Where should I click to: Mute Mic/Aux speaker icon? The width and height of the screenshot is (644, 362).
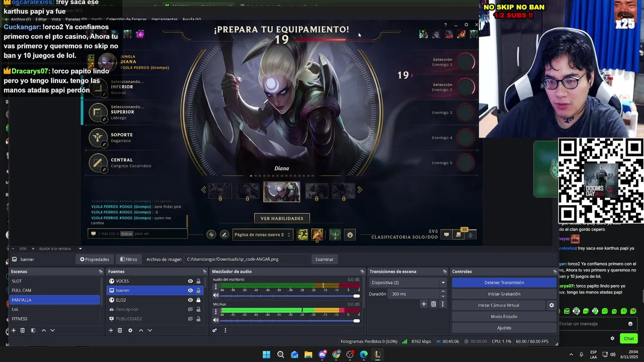coord(216,320)
